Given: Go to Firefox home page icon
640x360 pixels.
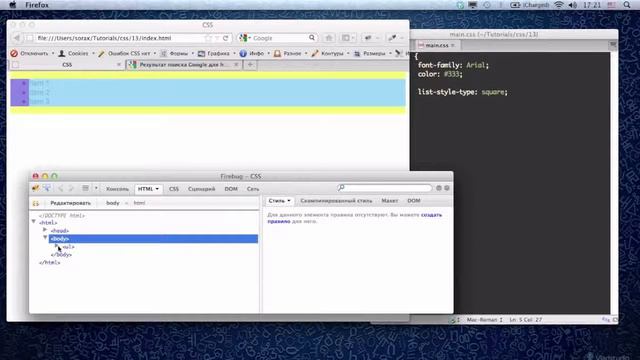Looking at the screenshot, I should coord(329,38).
